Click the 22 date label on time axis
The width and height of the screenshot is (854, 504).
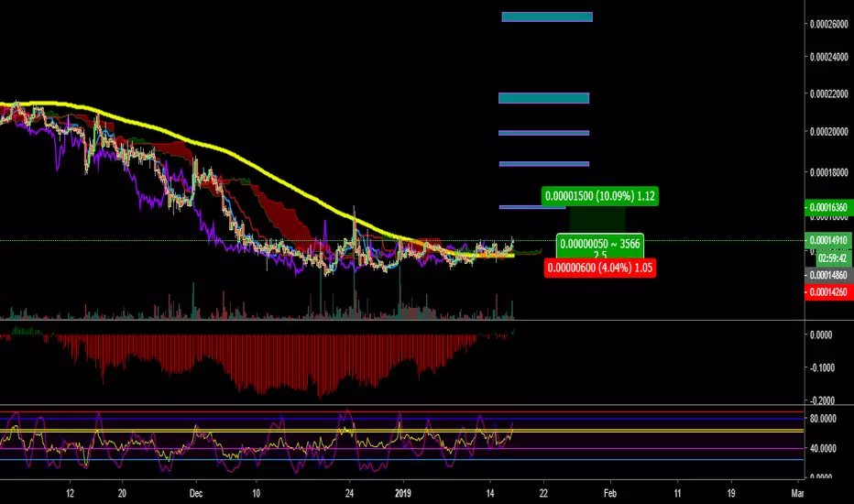[x=543, y=494]
